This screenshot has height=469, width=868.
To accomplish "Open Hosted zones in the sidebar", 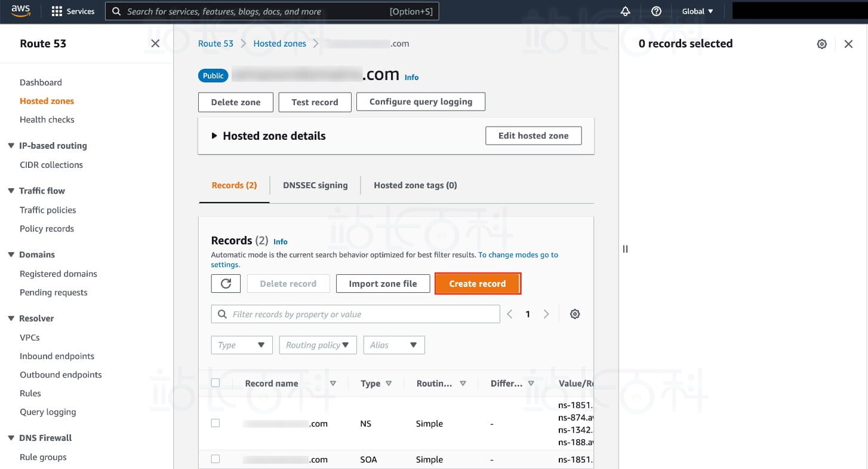I will point(47,101).
